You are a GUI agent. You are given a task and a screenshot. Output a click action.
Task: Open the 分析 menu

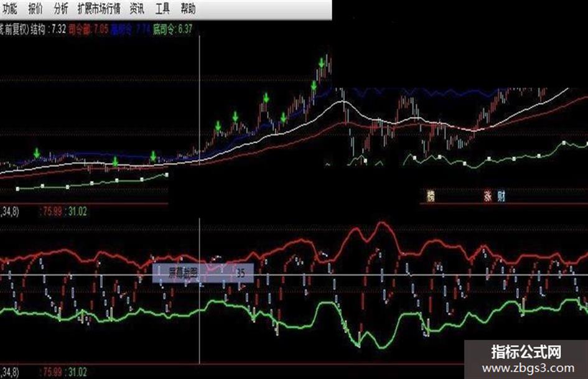(x=61, y=8)
